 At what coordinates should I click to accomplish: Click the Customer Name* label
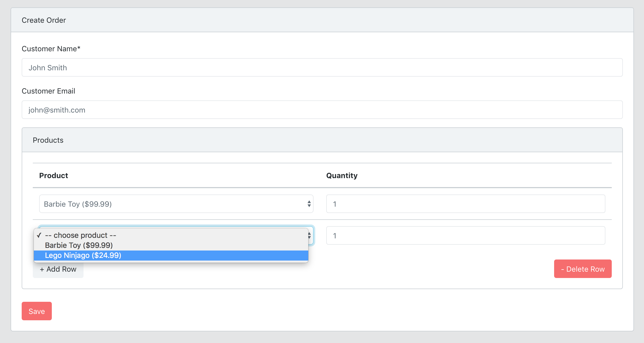(x=51, y=49)
